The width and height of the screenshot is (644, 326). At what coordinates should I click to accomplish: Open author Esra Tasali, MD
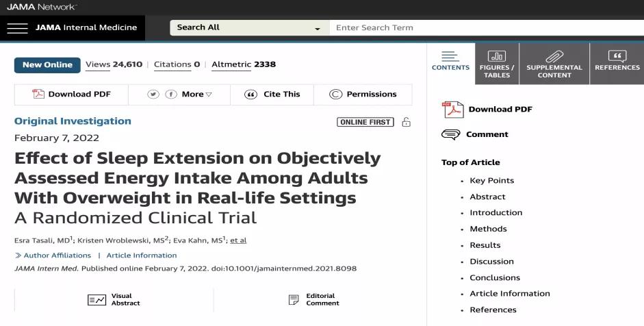pos(43,240)
